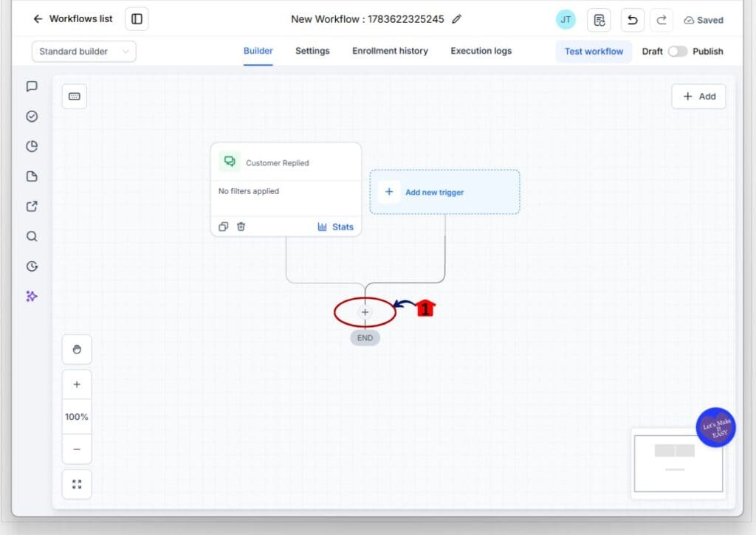
Task: Edit workflow name with pencil icon
Action: coord(456,19)
